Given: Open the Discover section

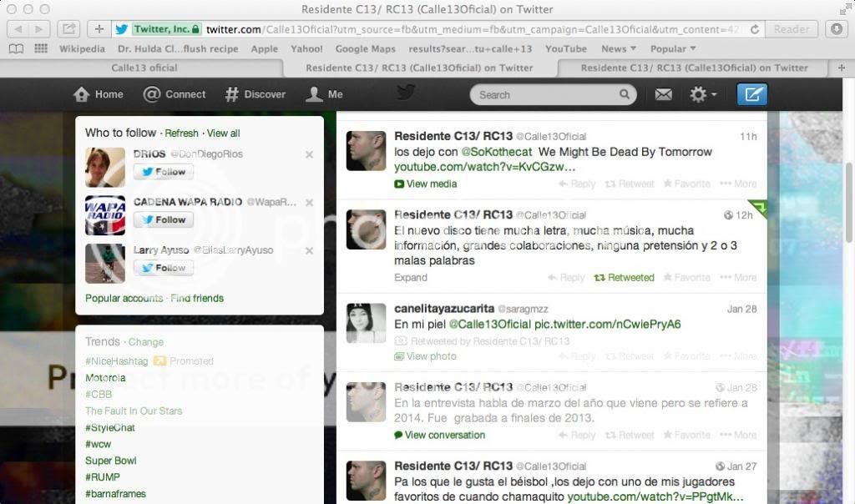Looking at the screenshot, I should pyautogui.click(x=255, y=94).
